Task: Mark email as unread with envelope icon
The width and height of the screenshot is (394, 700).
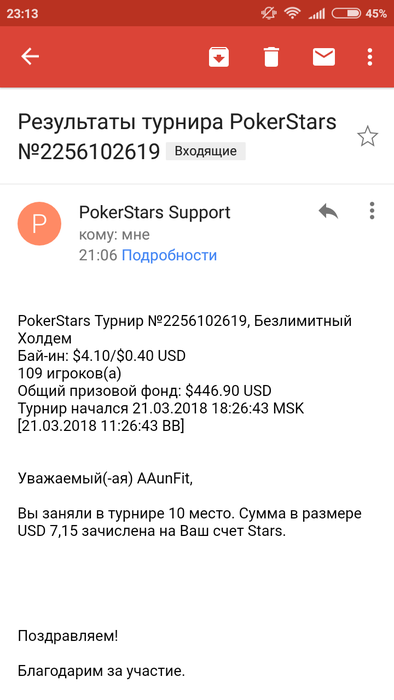Action: coord(324,57)
